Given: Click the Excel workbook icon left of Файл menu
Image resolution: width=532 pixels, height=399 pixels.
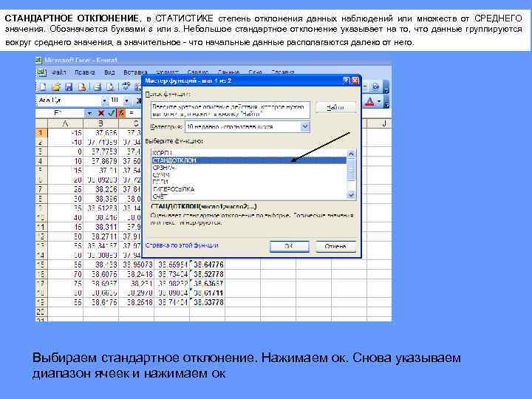Looking at the screenshot, I should 41,72.
